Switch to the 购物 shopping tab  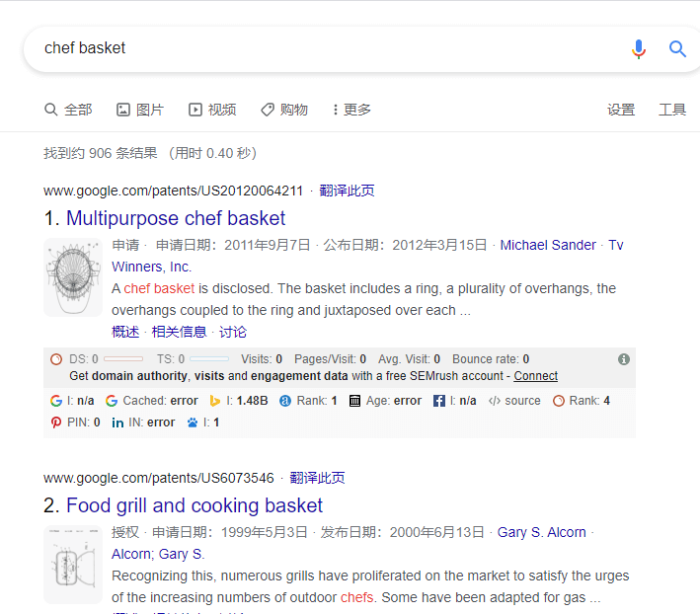coord(284,110)
